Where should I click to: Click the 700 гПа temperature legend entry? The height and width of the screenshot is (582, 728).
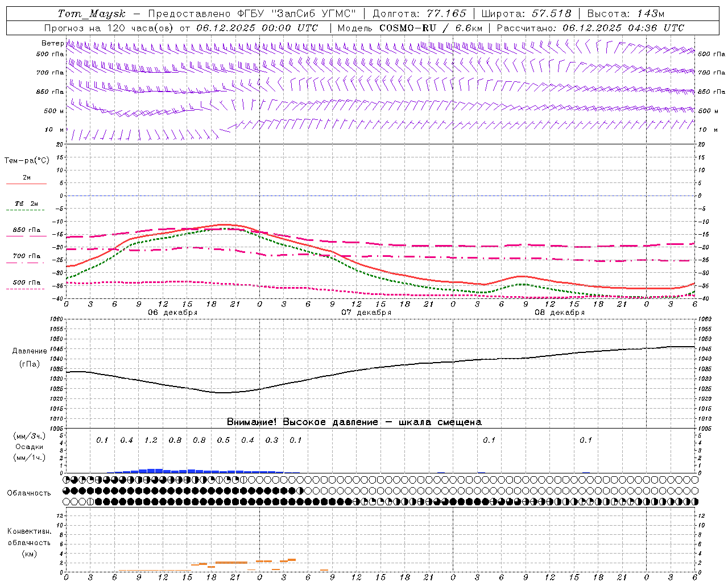(x=26, y=256)
